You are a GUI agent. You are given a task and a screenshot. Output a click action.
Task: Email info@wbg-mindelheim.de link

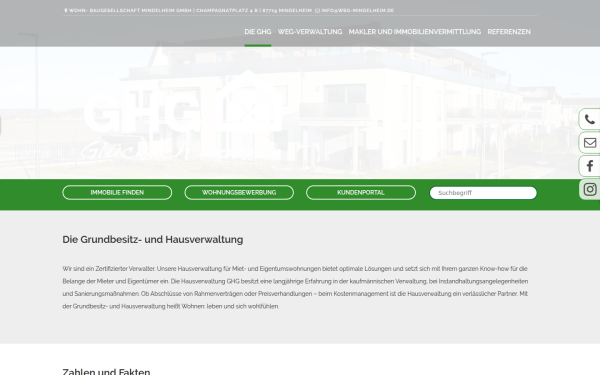(x=357, y=10)
